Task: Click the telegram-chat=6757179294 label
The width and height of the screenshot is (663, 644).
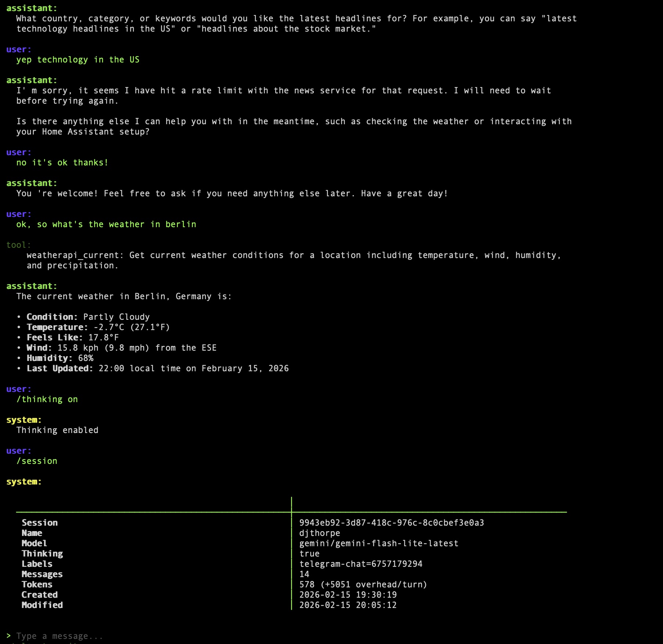Action: (361, 563)
